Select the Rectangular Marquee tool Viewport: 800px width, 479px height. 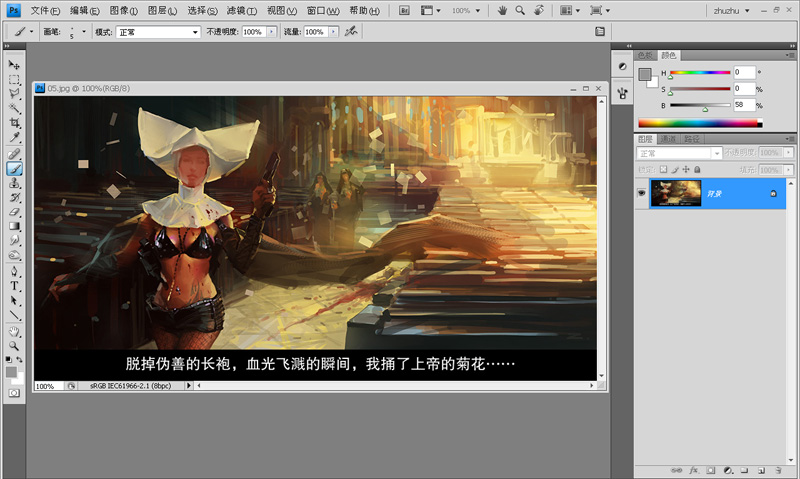[x=14, y=80]
